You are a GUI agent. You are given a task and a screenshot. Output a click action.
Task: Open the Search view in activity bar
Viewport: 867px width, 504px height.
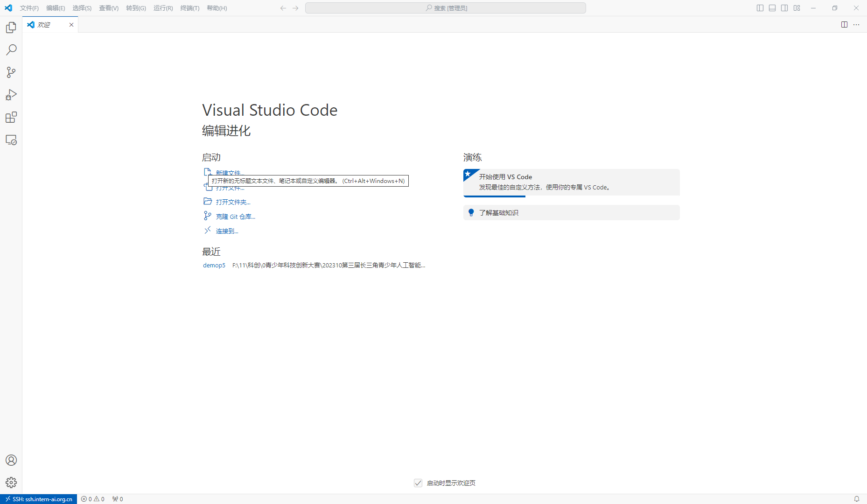point(11,50)
